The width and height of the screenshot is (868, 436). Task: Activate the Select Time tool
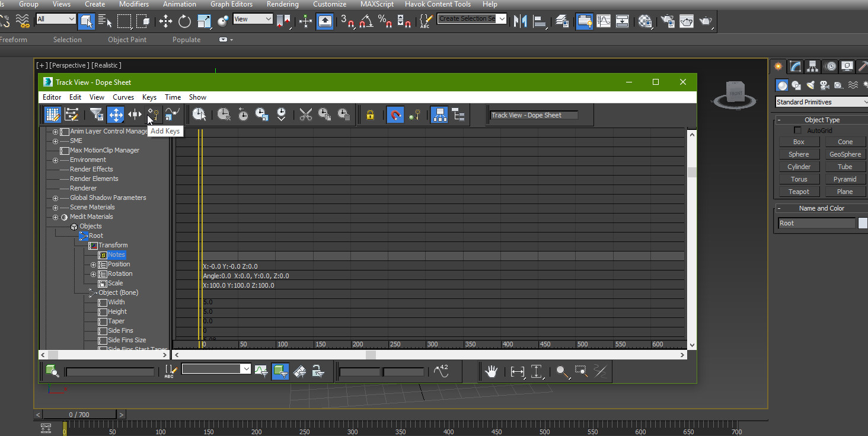[199, 114]
